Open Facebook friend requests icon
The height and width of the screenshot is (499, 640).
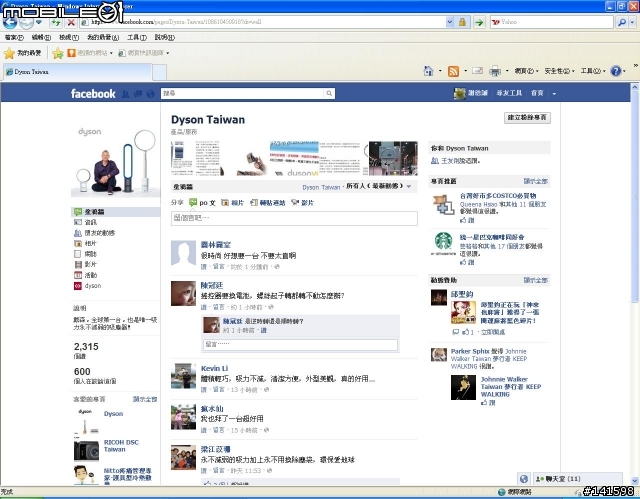pos(125,94)
